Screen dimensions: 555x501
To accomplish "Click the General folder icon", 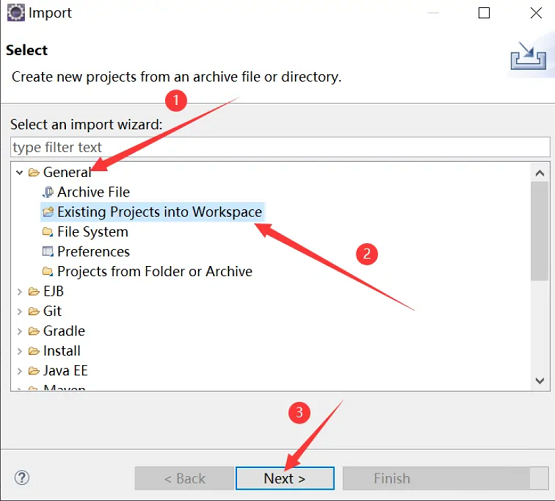I will pyautogui.click(x=34, y=172).
